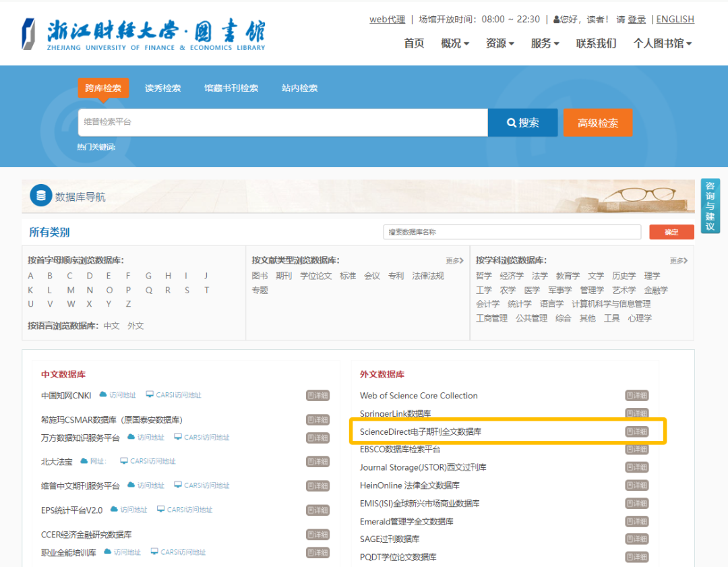Click the detail icon for Journal Storage(JSTOR)
Image resolution: width=728 pixels, height=567 pixels.
637,468
